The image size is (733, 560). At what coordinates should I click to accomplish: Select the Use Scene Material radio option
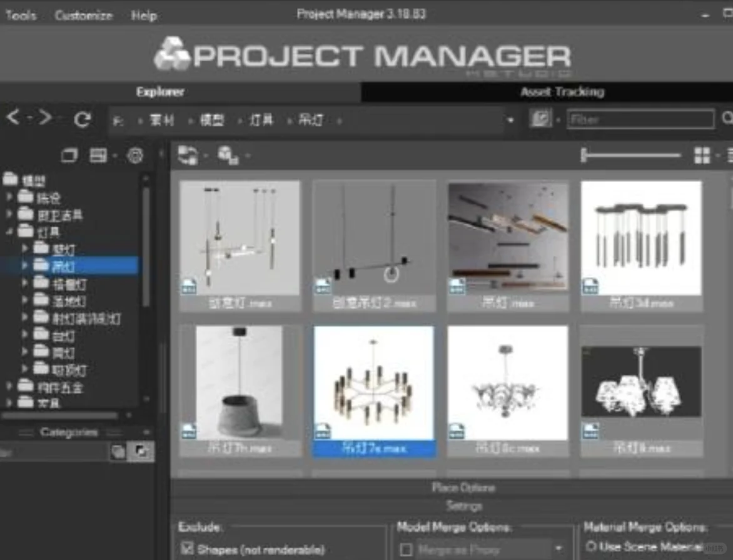click(590, 546)
